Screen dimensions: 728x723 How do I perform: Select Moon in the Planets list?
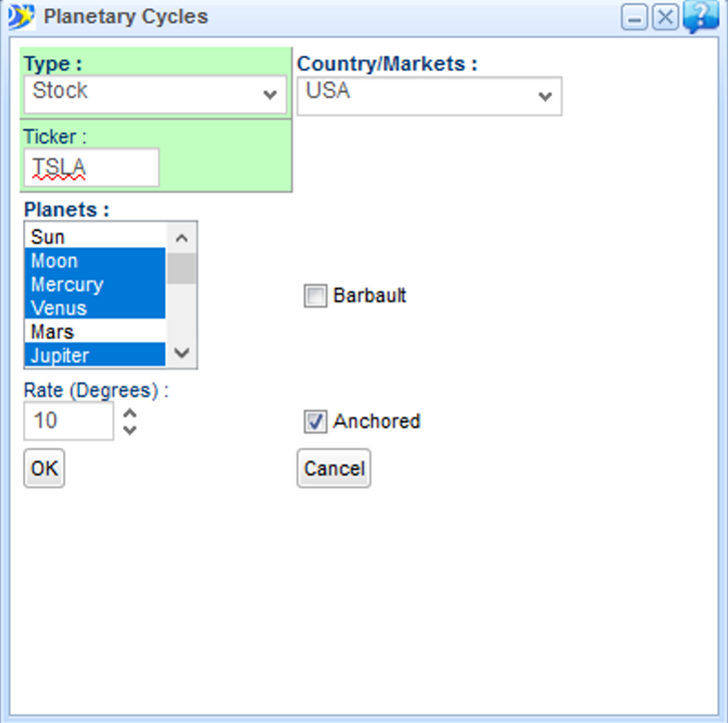click(95, 260)
